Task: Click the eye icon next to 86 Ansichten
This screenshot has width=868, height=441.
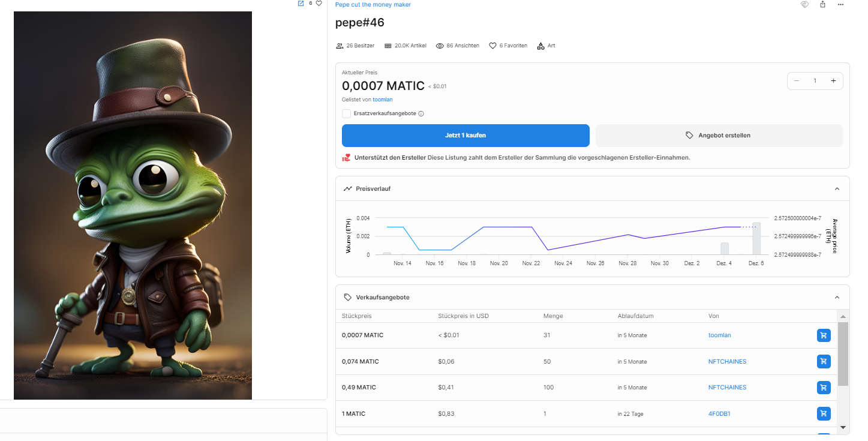Action: pos(440,46)
